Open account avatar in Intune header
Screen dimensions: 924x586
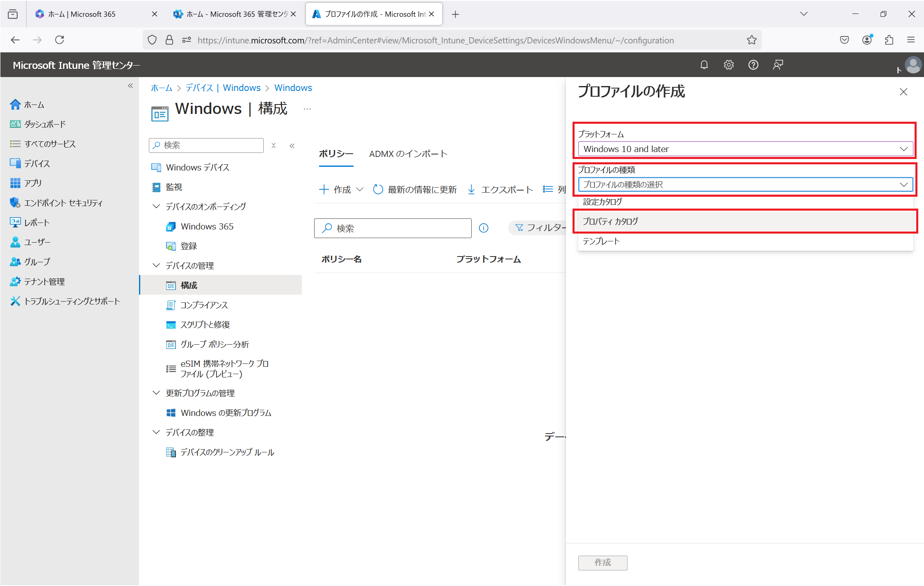(x=913, y=65)
